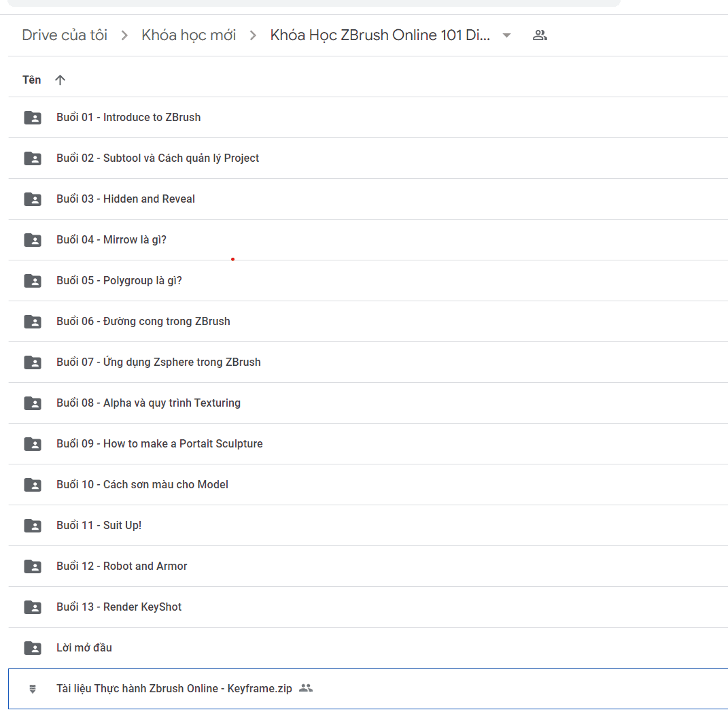This screenshot has width=728, height=712.
Task: Click the shared folder icon of Lời mở đầu
Action: [33, 648]
